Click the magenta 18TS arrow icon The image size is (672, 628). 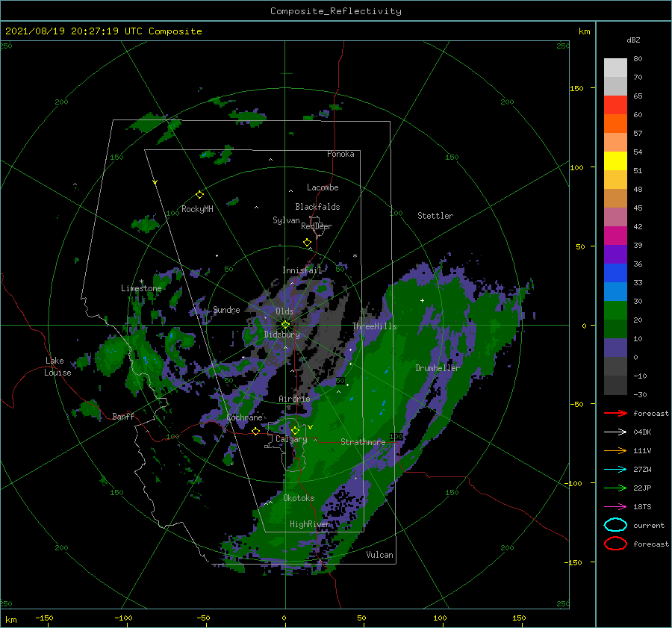[x=615, y=507]
